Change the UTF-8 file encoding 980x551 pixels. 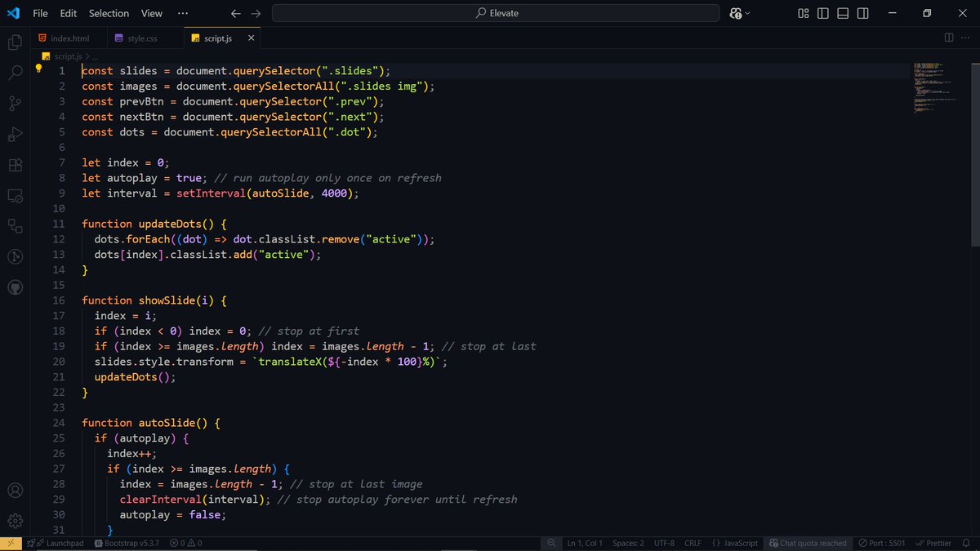[663, 543]
